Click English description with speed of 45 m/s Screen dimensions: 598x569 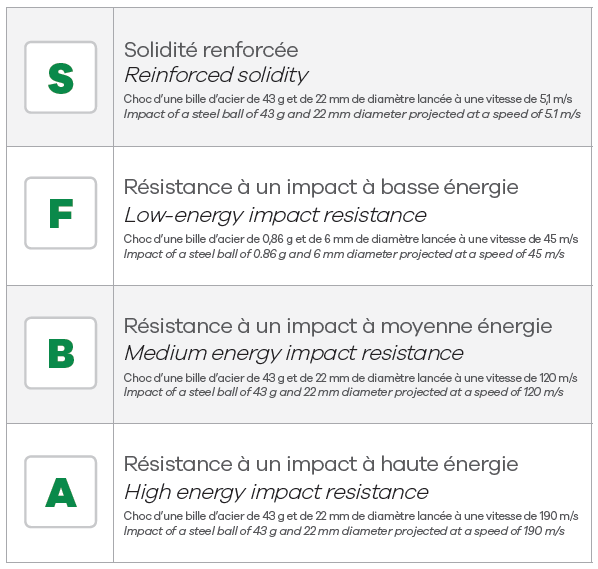tap(344, 254)
